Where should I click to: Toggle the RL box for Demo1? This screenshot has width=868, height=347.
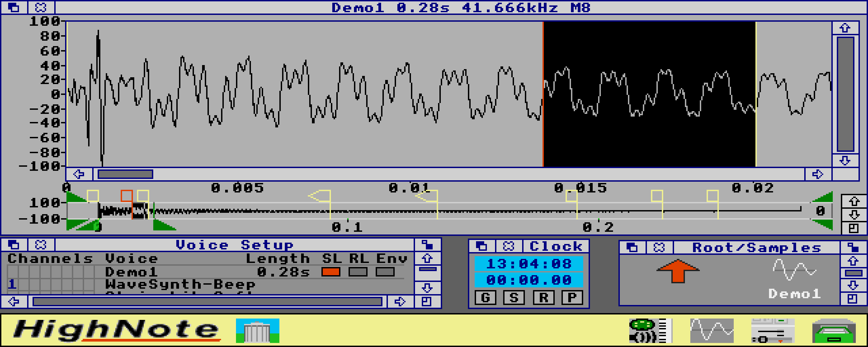pos(358,272)
